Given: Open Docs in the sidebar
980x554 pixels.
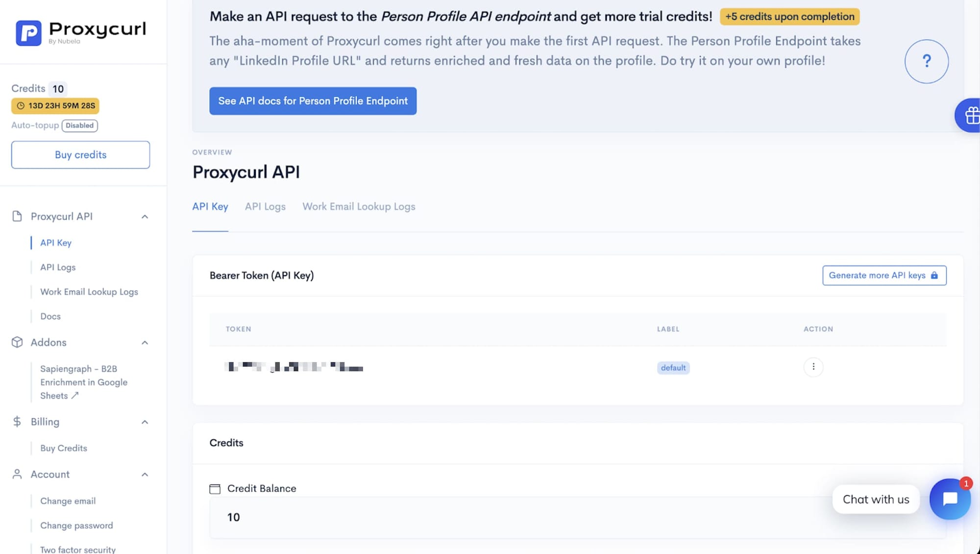Looking at the screenshot, I should pos(50,316).
